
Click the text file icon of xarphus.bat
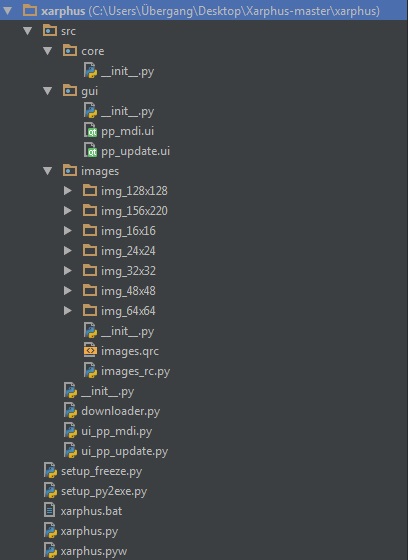pyautogui.click(x=50, y=510)
